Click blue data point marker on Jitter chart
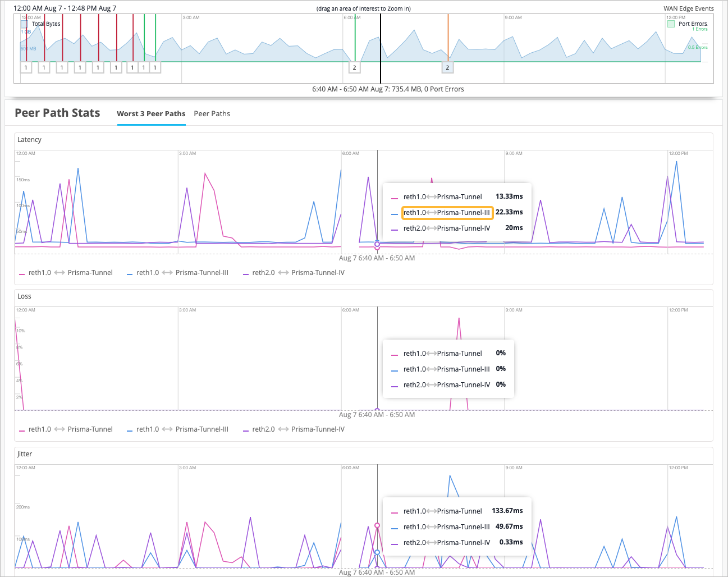728x577 pixels. (x=377, y=552)
